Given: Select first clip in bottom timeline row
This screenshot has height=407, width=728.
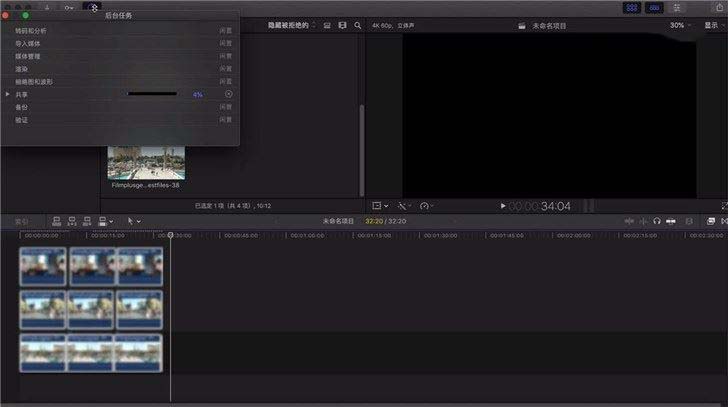Looking at the screenshot, I should [x=43, y=353].
